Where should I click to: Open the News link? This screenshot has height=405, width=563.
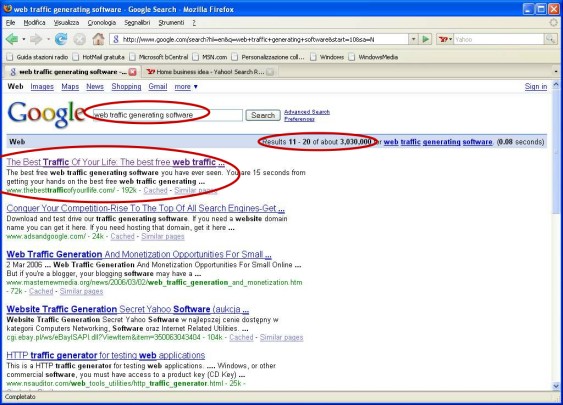(x=95, y=87)
